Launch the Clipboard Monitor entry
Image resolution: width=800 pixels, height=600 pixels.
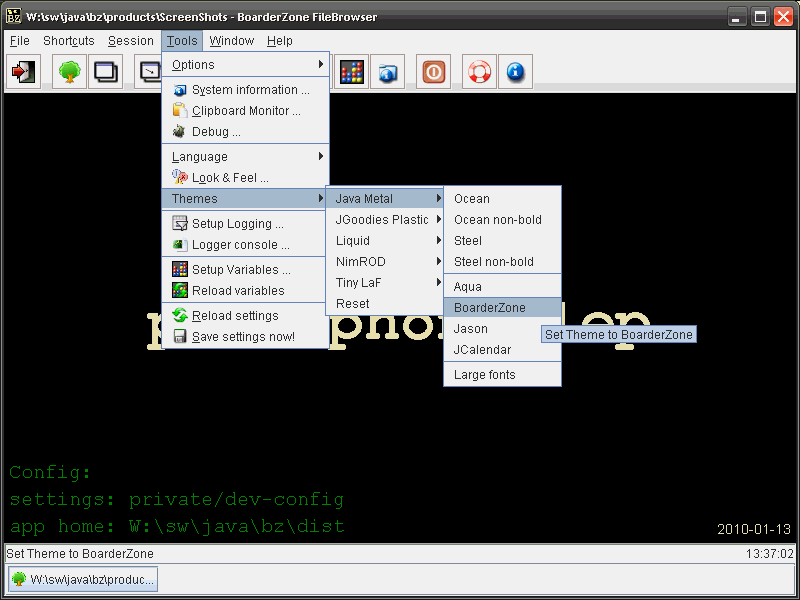point(245,111)
